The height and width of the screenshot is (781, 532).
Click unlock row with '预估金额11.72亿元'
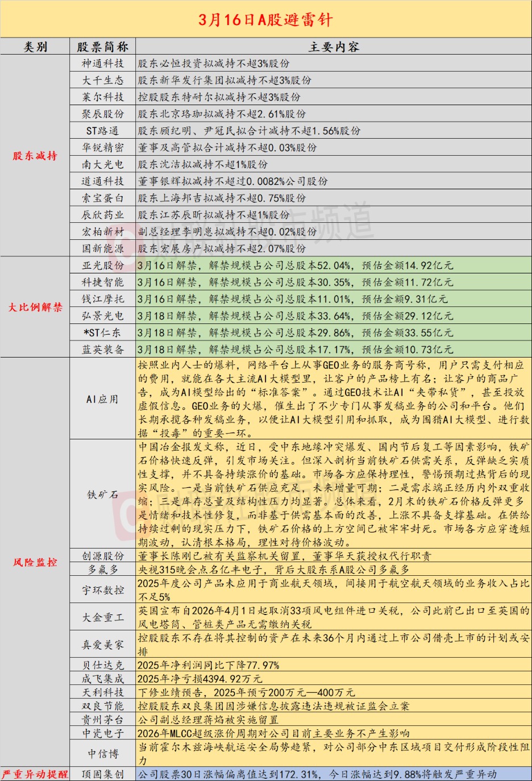pos(334,282)
